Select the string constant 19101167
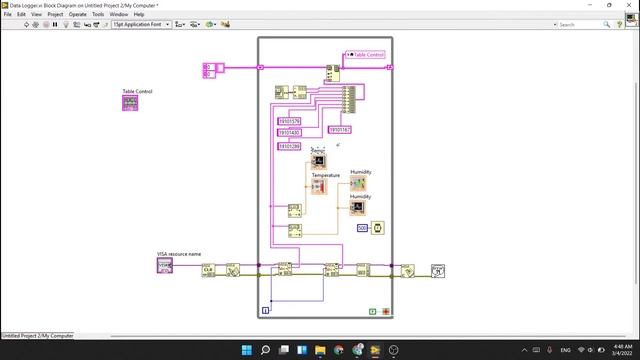Screen dimensions: 640x360 pos(340,130)
